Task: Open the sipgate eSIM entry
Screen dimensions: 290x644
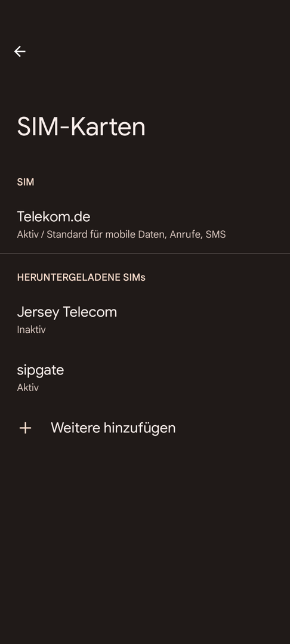Action: pyautogui.click(x=145, y=377)
